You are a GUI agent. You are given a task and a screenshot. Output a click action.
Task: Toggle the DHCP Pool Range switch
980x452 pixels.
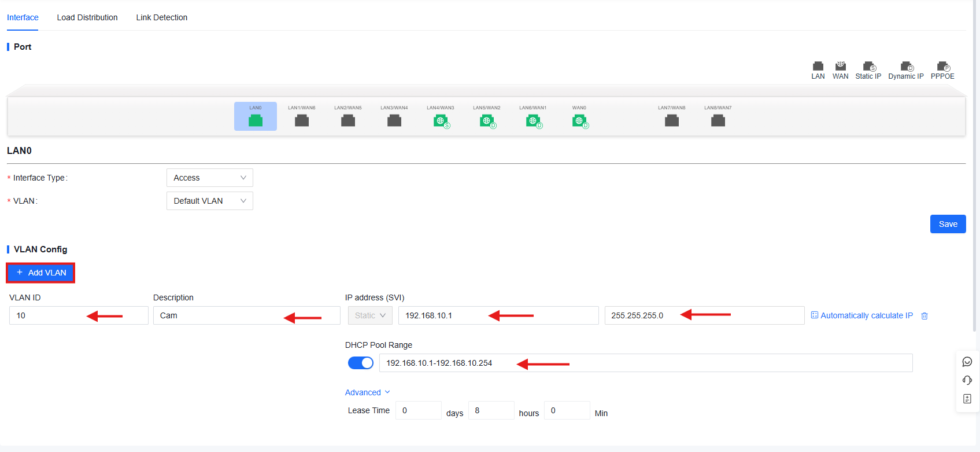[x=360, y=363]
